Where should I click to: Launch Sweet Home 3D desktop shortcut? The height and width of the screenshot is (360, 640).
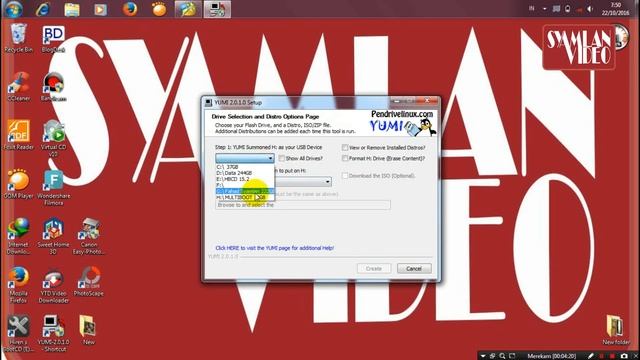[53, 236]
